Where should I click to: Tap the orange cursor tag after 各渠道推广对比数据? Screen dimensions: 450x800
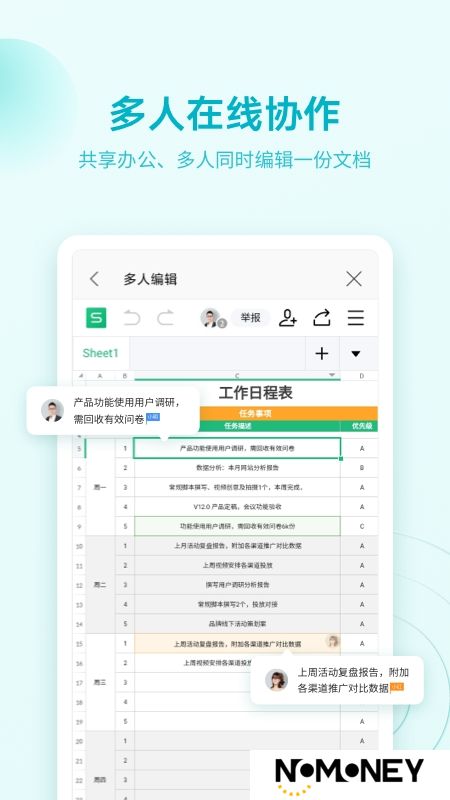[397, 687]
